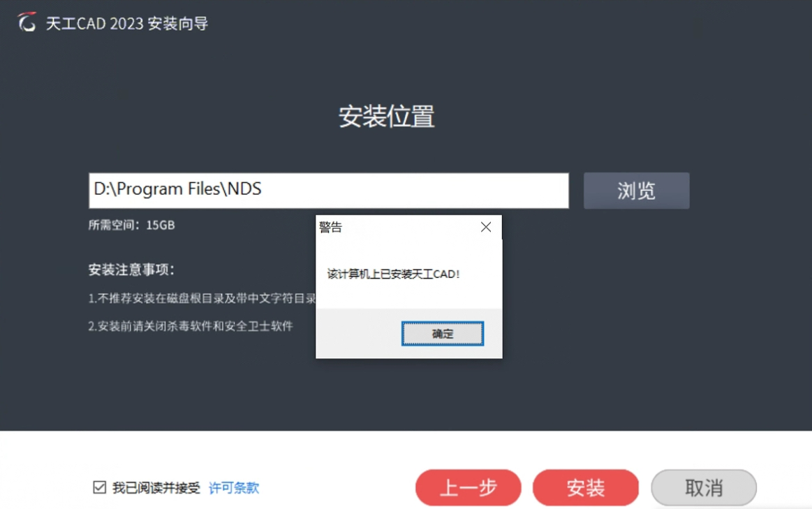Click the 天工CAD 2023 安装向导 window title

tap(127, 23)
